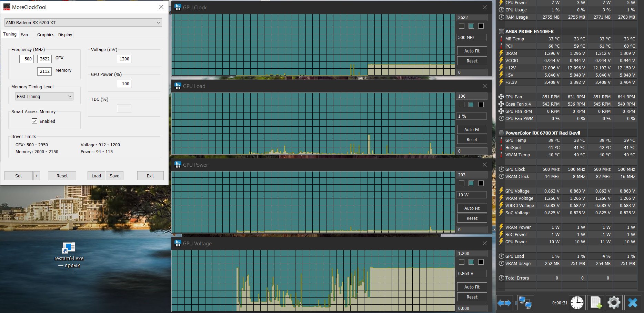Pick the dark gray swatch in GPU Power graph

tap(462, 183)
